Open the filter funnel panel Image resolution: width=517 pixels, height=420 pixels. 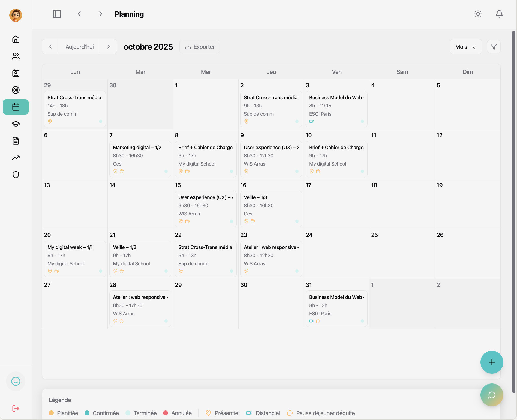pyautogui.click(x=494, y=47)
